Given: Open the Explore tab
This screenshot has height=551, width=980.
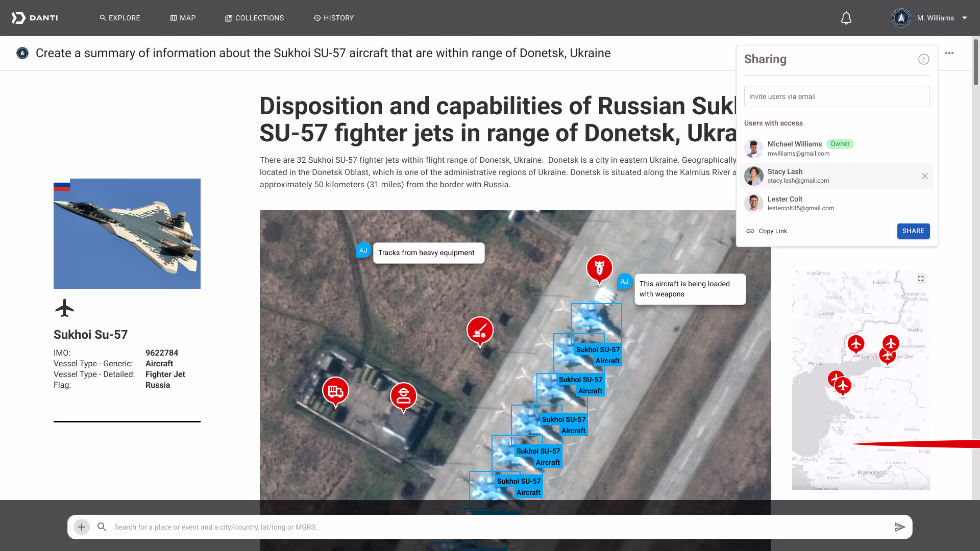Looking at the screenshot, I should pyautogui.click(x=120, y=18).
